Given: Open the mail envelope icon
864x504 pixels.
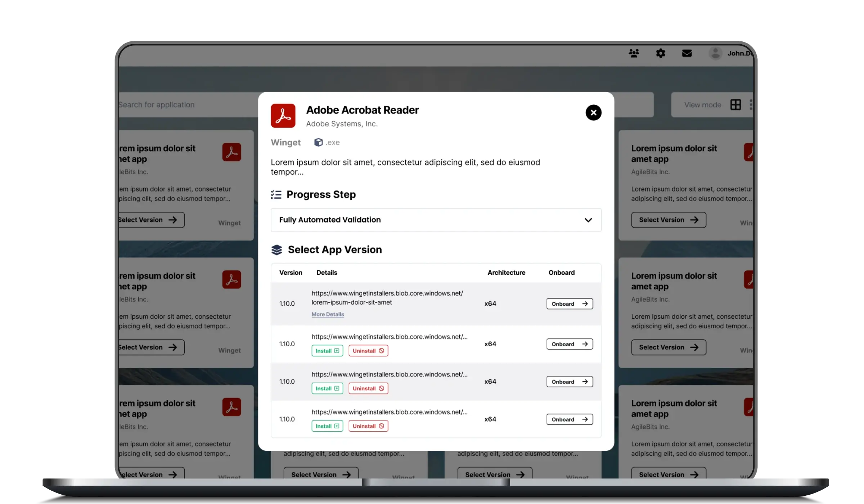Looking at the screenshot, I should coord(687,53).
